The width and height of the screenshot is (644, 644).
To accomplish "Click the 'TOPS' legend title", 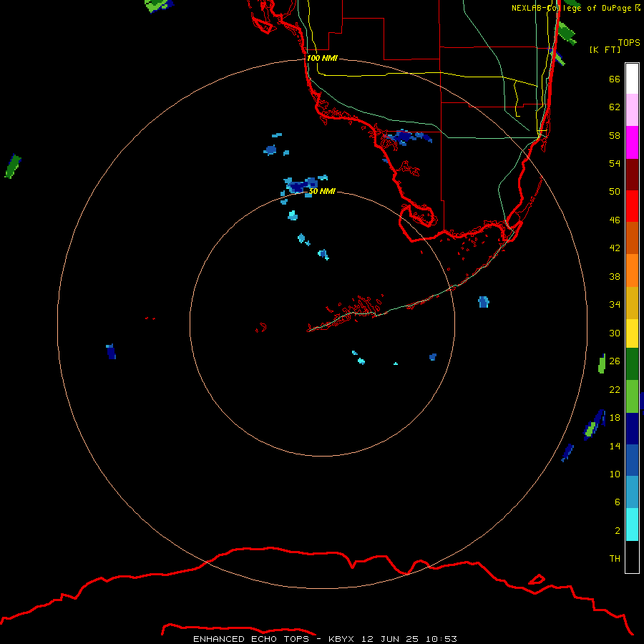I will coord(629,42).
